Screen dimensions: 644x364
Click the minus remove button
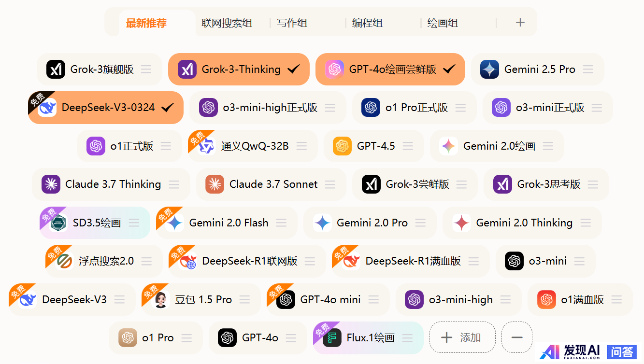point(517,337)
